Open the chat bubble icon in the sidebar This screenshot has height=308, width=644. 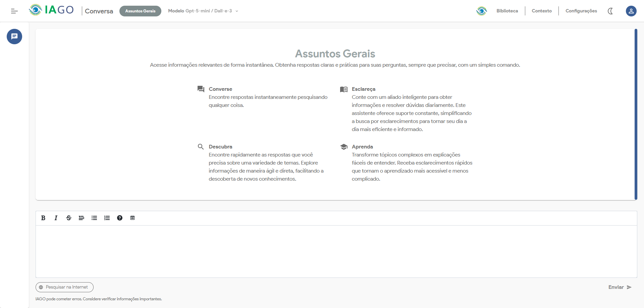[x=14, y=37]
